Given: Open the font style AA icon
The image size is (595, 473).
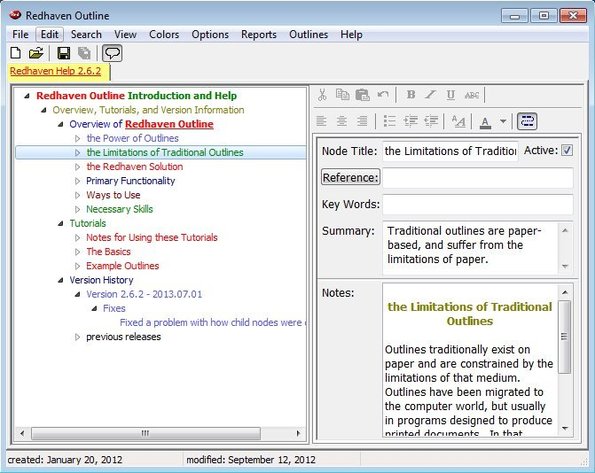Looking at the screenshot, I should [458, 122].
